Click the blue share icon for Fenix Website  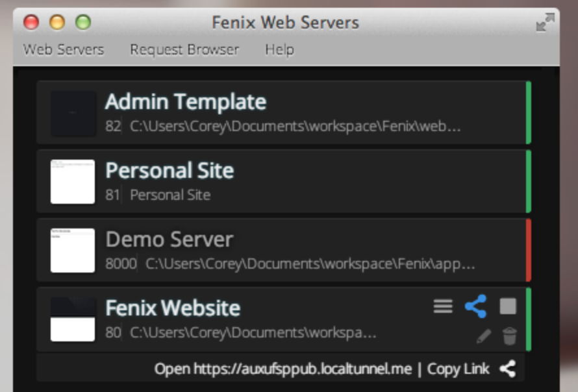[x=476, y=306]
